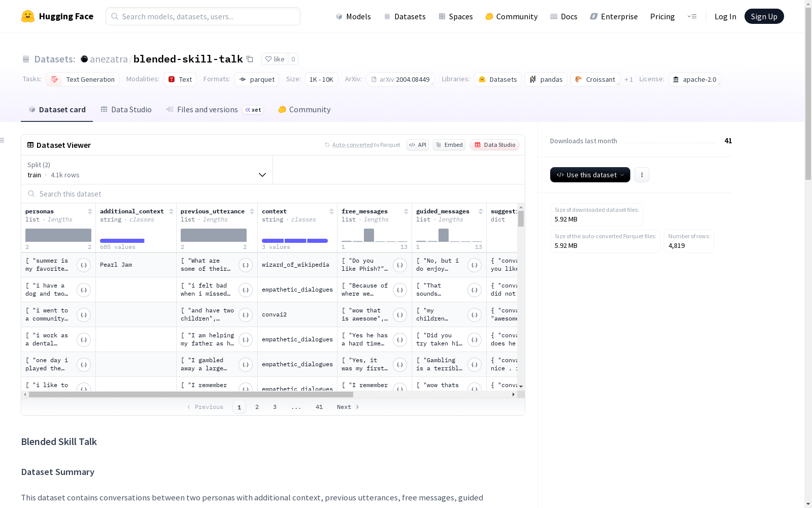Viewport: 812px width, 508px height.
Task: Expand personas cell "i have a dog and two"
Action: [84, 290]
